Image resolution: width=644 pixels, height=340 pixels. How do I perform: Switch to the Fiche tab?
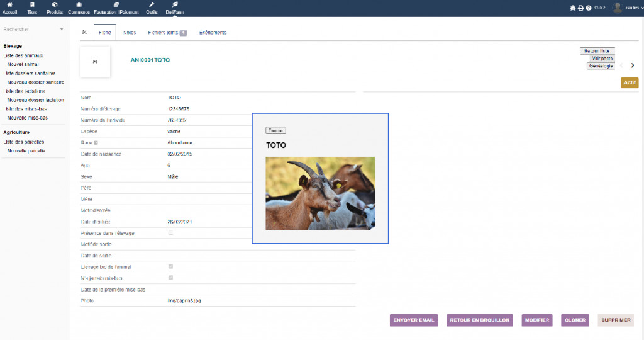click(x=105, y=33)
